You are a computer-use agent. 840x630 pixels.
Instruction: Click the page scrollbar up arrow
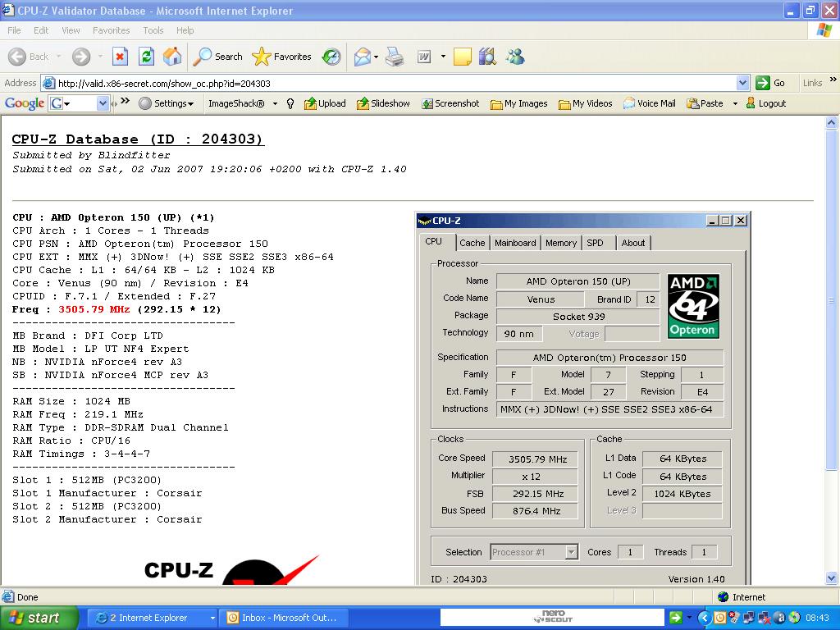point(832,123)
